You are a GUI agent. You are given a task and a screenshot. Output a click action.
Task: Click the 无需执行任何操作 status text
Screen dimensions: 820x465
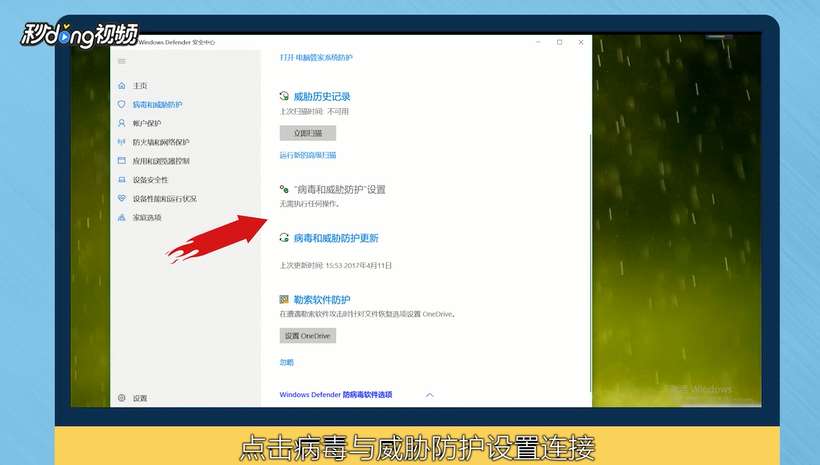click(309, 203)
